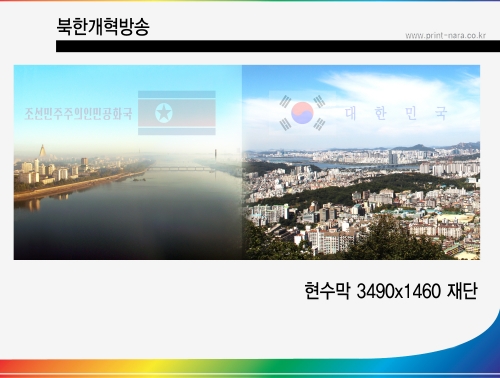Select the red-blue Taegeuk symbol
Viewport: 500px width, 378px height.
(x=302, y=113)
